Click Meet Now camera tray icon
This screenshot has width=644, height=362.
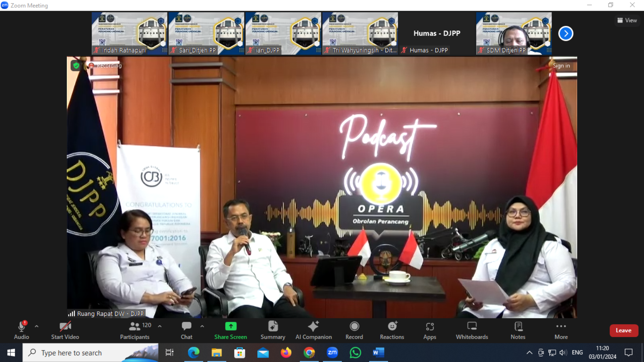[x=541, y=353]
